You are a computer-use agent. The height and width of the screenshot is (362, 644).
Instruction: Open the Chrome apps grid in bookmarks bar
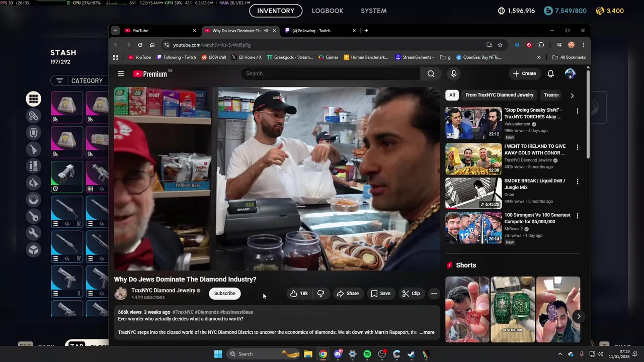115,57
